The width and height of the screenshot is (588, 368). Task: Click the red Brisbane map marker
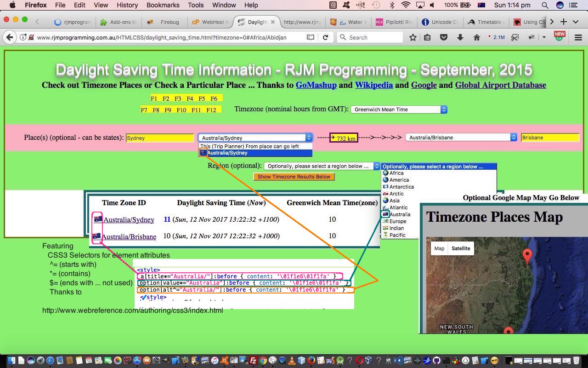[x=527, y=256]
